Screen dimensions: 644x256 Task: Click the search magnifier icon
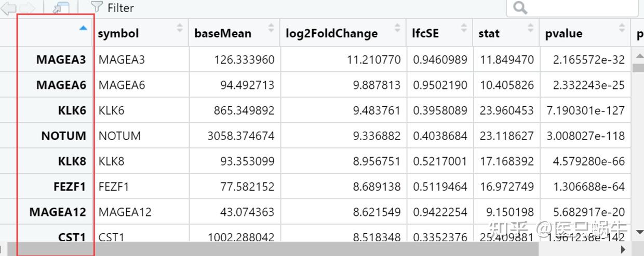(x=519, y=8)
